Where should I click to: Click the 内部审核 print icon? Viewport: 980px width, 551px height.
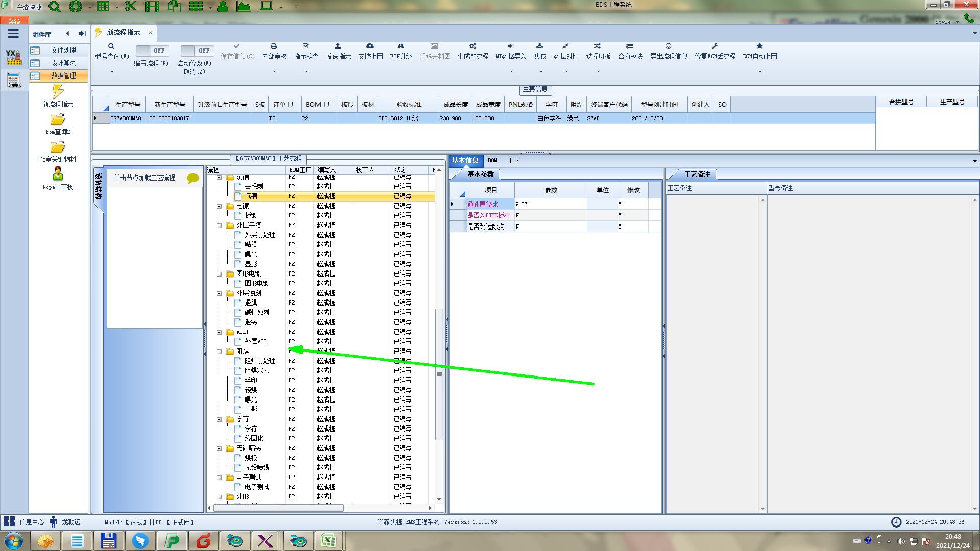pos(274,46)
